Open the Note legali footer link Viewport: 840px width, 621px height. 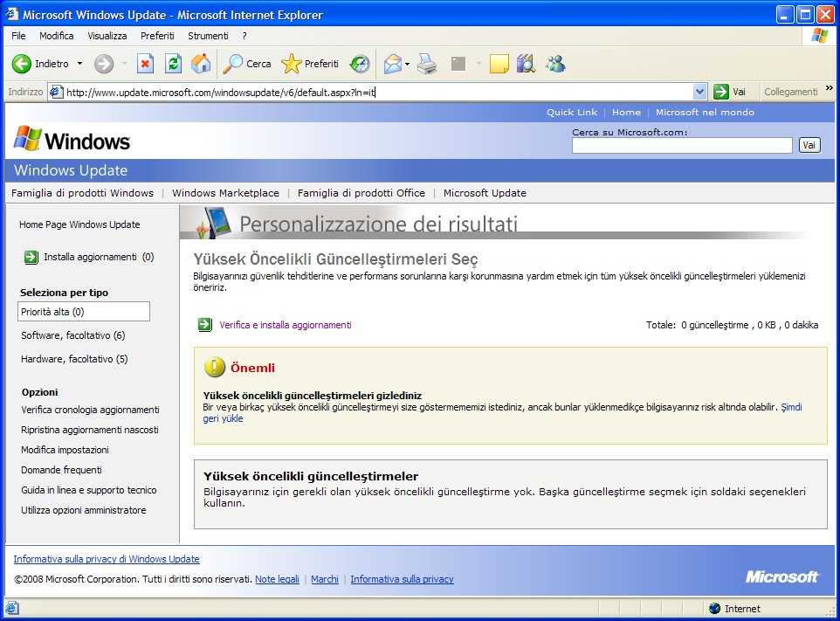[277, 579]
